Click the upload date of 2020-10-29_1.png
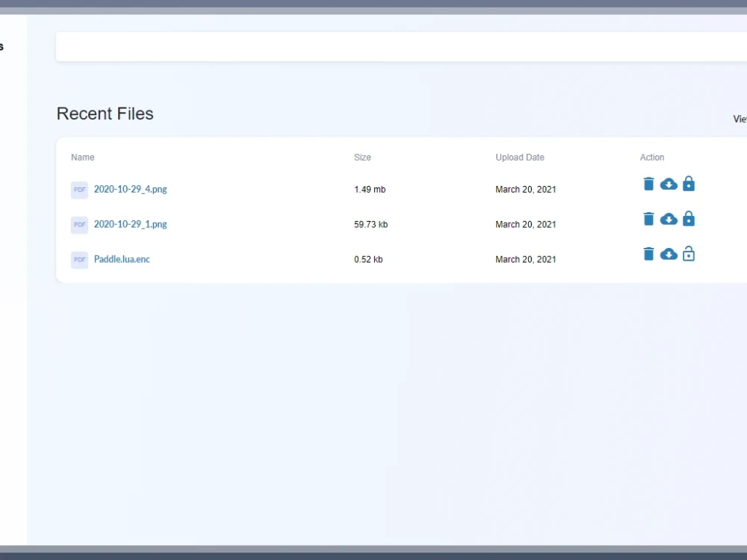The height and width of the screenshot is (560, 747). [525, 224]
